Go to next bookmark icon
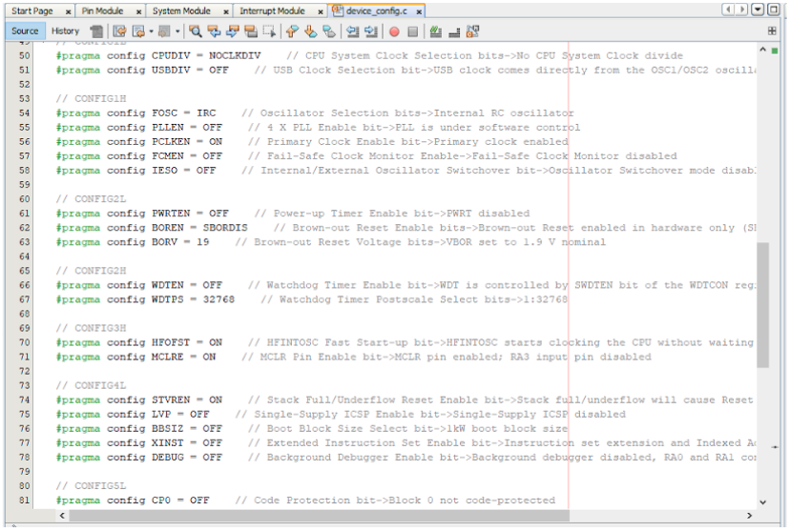790x532 pixels. [x=310, y=31]
